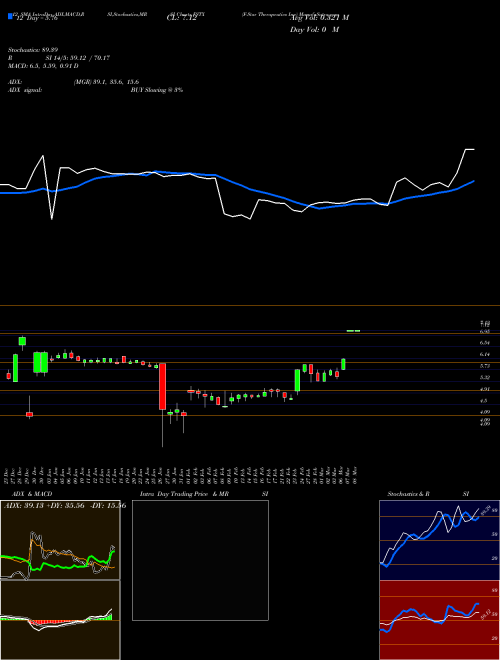This screenshot has width=500, height=660.
Task: Click the 4.91 price axis label
Action: 484,389
